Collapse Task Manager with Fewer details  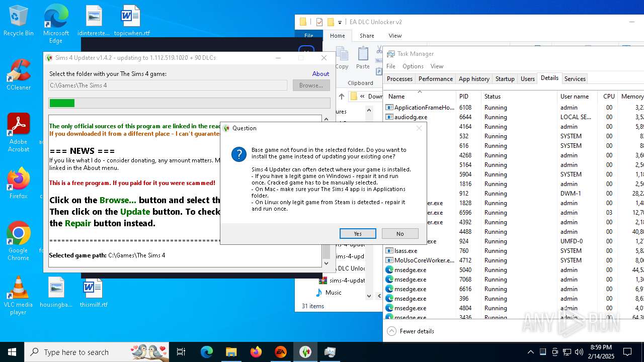pyautogui.click(x=411, y=331)
